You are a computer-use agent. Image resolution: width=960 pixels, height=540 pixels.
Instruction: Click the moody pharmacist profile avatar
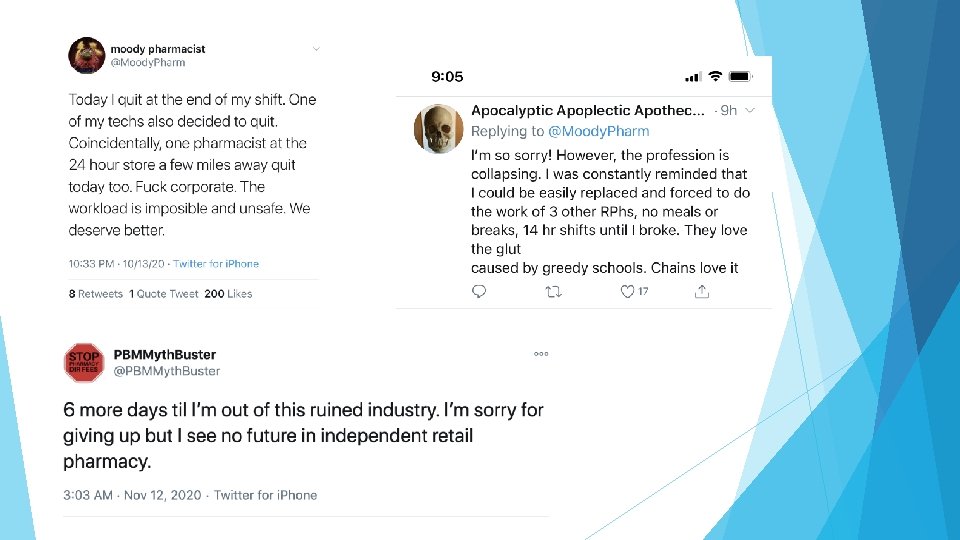click(x=86, y=56)
